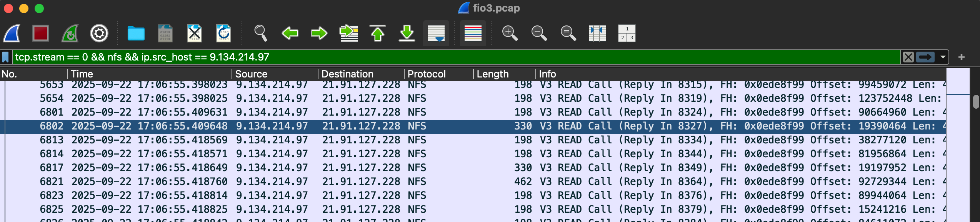
Task: Jump to the last packet
Action: pos(407,34)
